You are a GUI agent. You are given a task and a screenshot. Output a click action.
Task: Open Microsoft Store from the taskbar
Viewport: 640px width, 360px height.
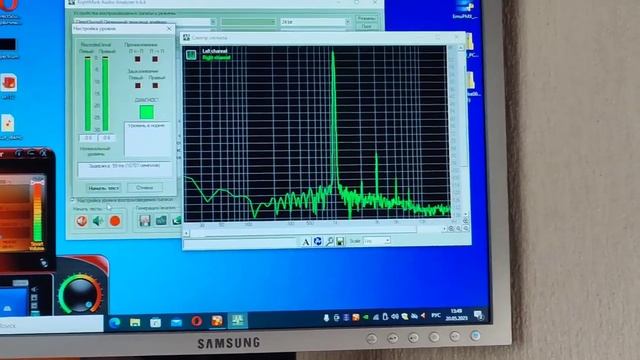click(x=156, y=322)
